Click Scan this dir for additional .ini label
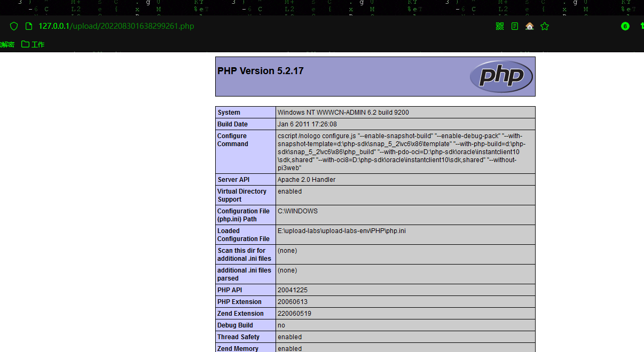Viewport: 644px width, 352px height. point(244,254)
